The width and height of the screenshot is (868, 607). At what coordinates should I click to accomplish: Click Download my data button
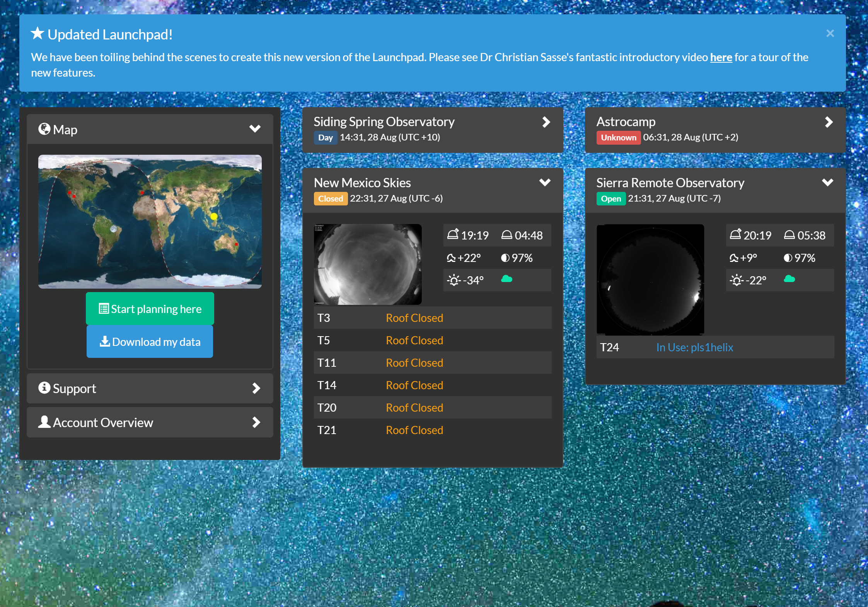pos(150,342)
